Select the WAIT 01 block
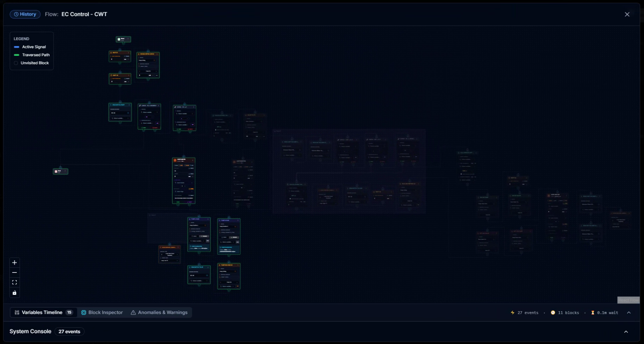The width and height of the screenshot is (644, 344). pos(120,56)
